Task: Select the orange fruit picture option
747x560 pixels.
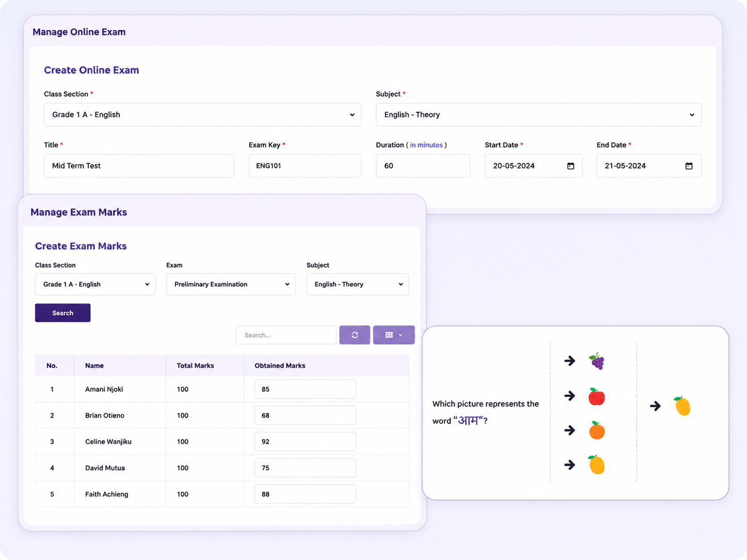Action: (597, 430)
